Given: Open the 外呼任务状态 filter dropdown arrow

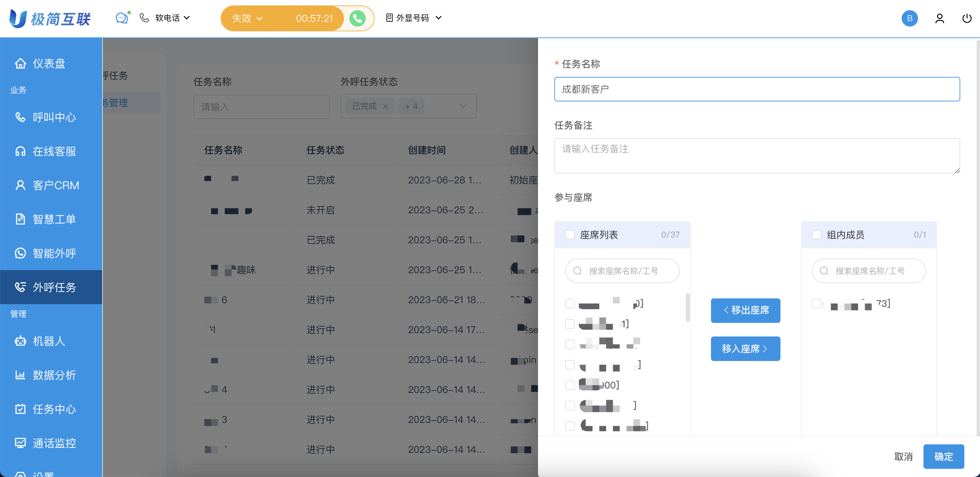Looking at the screenshot, I should [463, 106].
